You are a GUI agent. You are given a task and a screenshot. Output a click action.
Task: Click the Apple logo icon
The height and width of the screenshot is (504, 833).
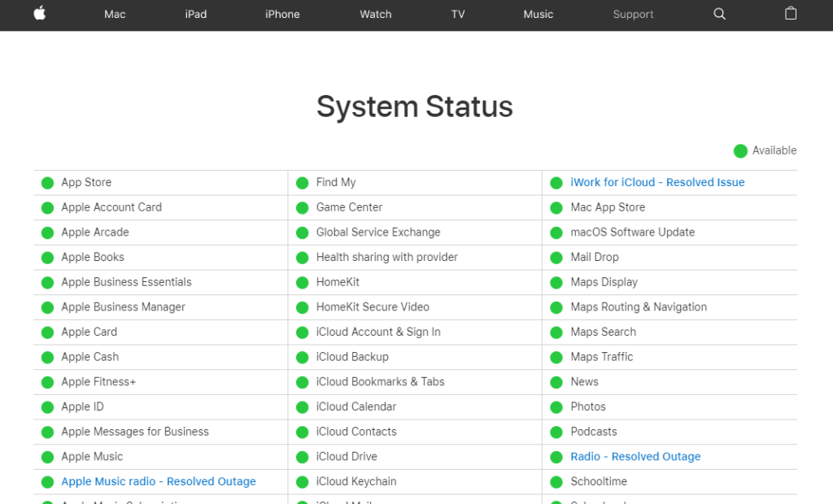point(40,13)
